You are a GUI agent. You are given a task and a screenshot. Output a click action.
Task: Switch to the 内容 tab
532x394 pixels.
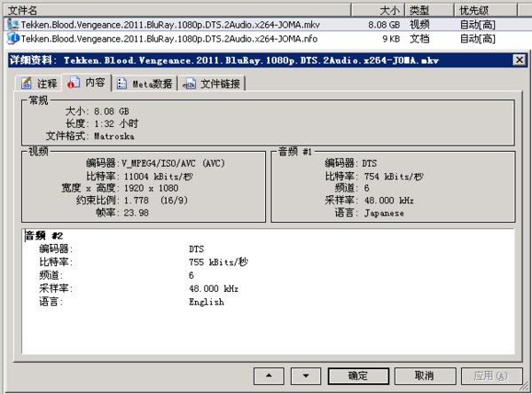pyautogui.click(x=87, y=83)
